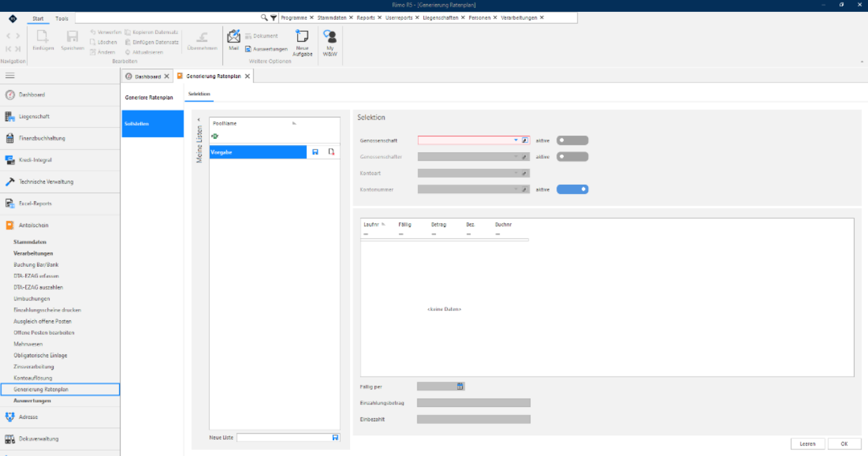Sort the list by PoolName column header
This screenshot has width=868, height=456.
click(225, 123)
